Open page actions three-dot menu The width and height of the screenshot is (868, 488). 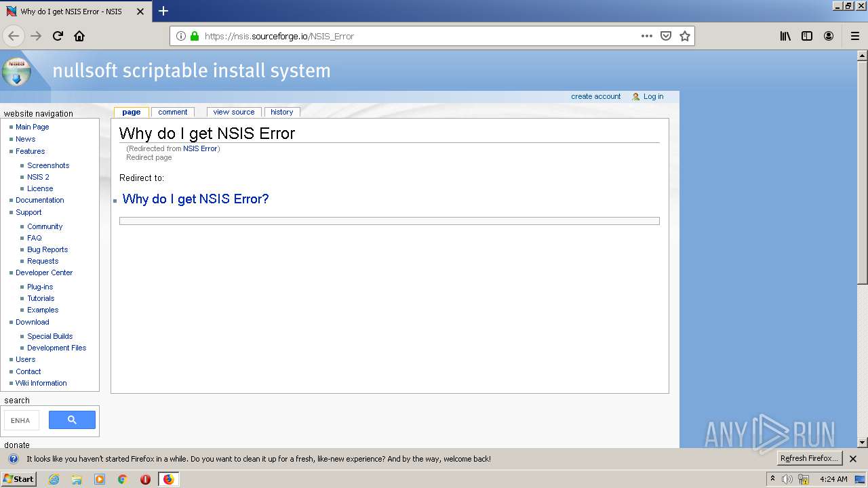click(647, 36)
